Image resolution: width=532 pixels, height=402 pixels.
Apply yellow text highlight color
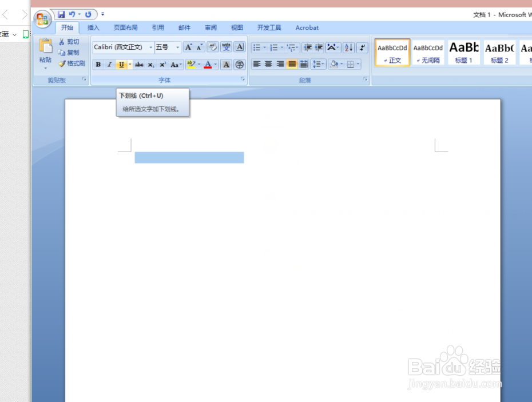coord(191,65)
